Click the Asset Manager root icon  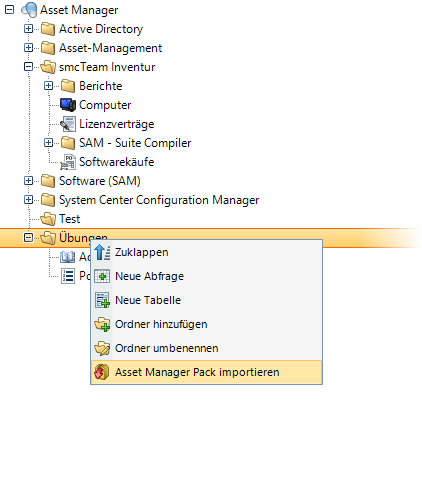(x=29, y=10)
